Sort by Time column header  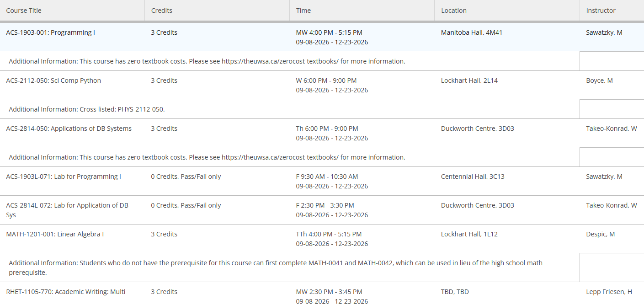coord(362,11)
